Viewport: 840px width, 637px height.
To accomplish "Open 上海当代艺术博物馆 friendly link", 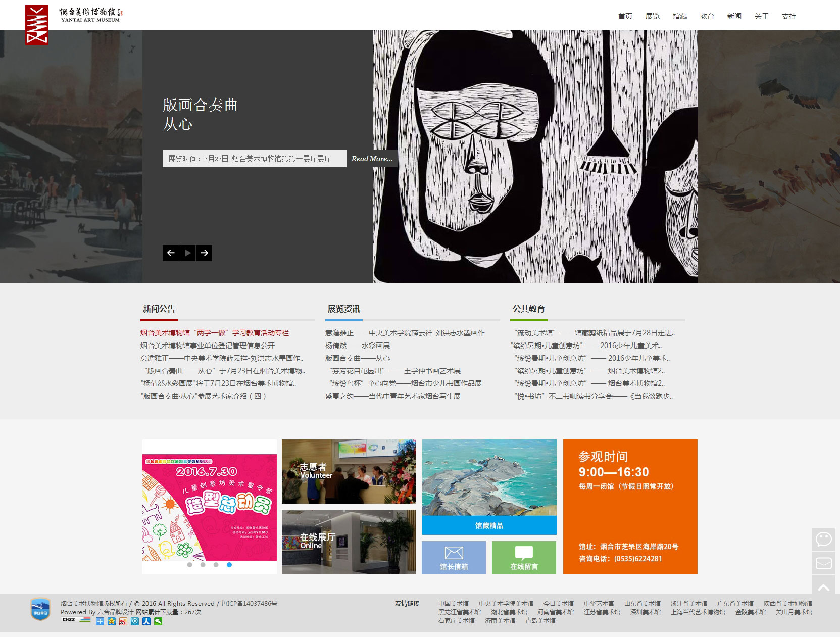I will [x=698, y=612].
